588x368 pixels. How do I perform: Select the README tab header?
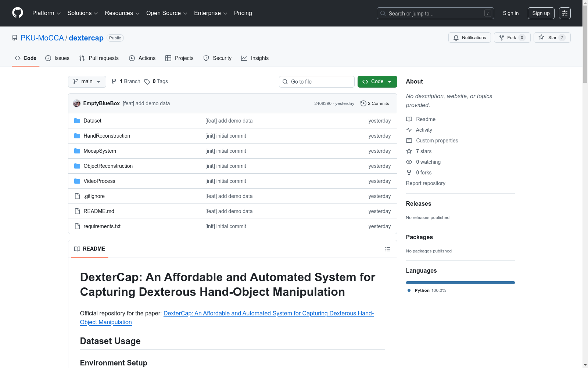click(90, 249)
